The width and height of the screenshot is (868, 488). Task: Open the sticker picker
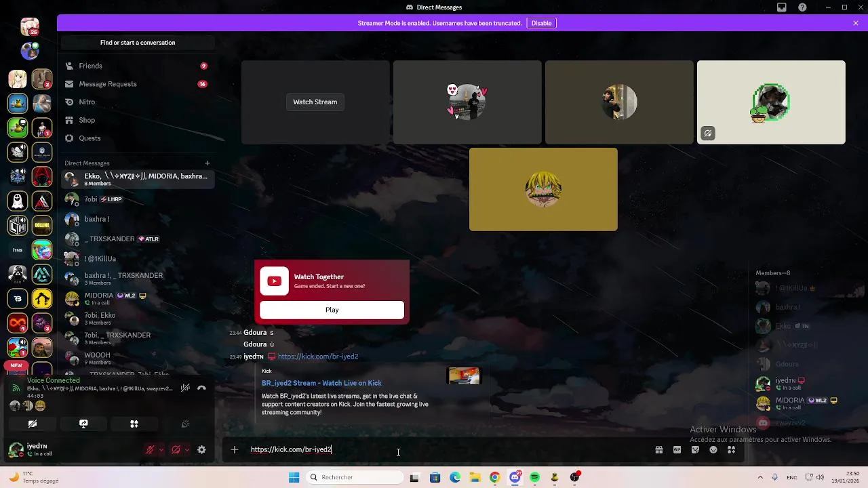point(695,449)
